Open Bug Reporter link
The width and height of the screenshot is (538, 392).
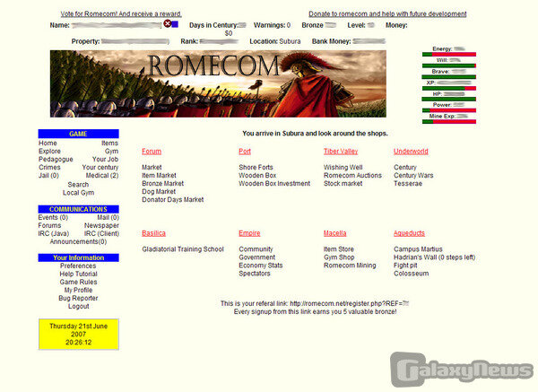tap(78, 299)
